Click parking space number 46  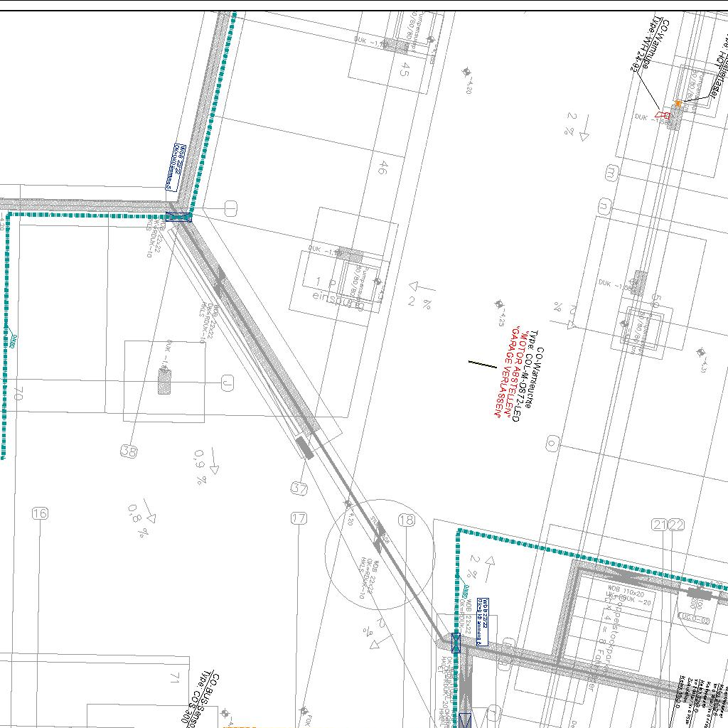[x=382, y=168]
